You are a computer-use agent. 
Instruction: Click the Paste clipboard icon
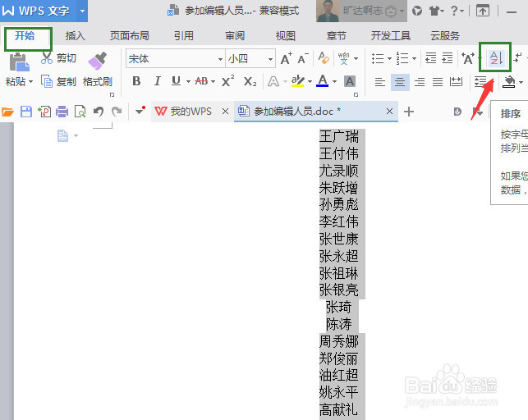point(19,62)
